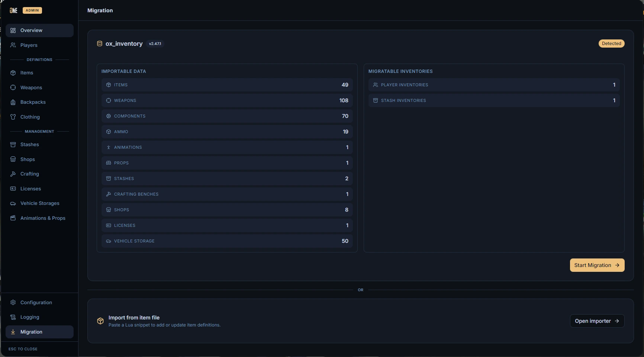
Task: Click the Clothing shirt icon
Action: (x=13, y=117)
